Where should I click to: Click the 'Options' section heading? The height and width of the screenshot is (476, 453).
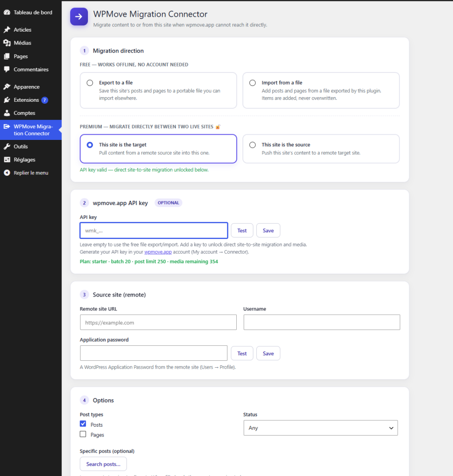point(103,400)
